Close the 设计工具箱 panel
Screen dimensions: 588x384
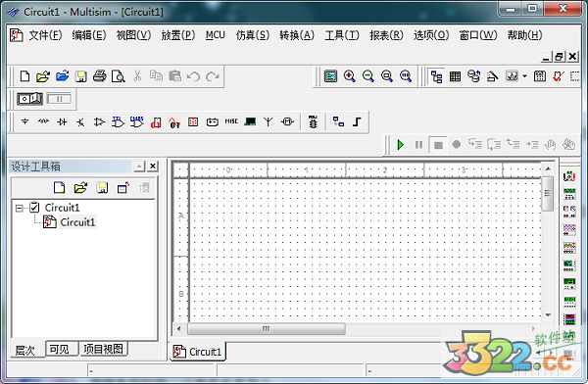[153, 167]
